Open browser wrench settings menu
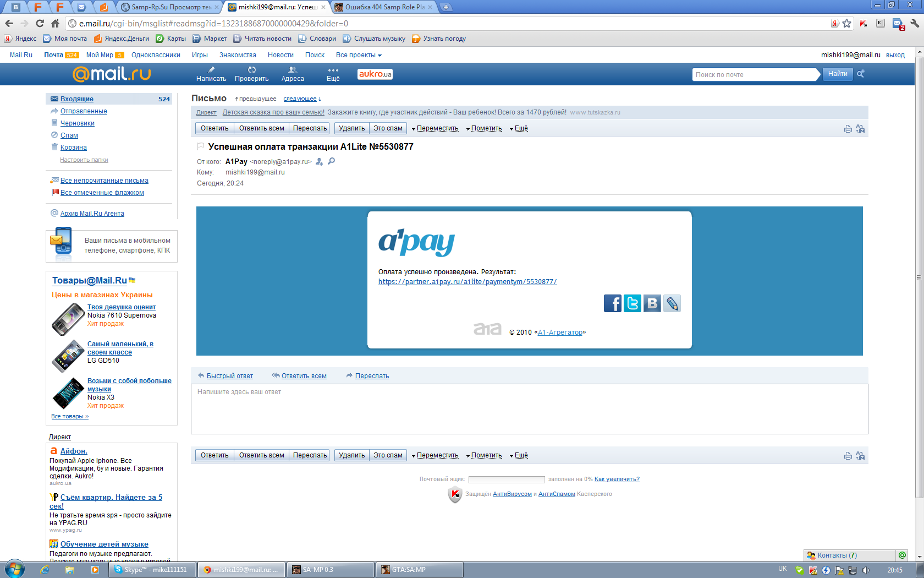The height and width of the screenshot is (578, 924). [915, 23]
